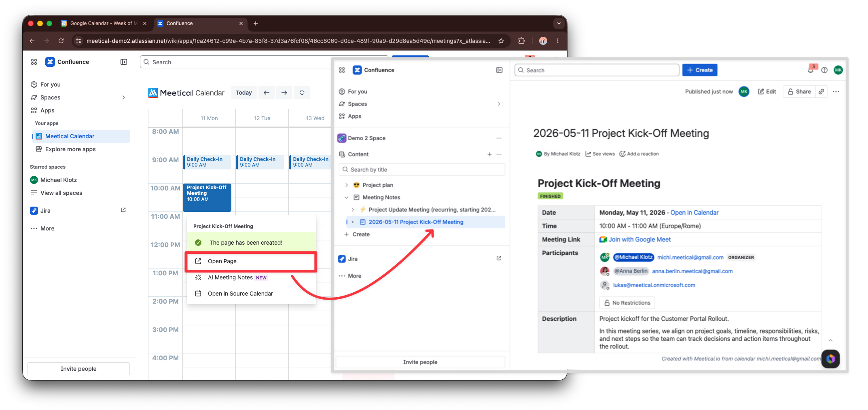The image size is (868, 410).
Task: Click the address bar URL
Action: (288, 41)
